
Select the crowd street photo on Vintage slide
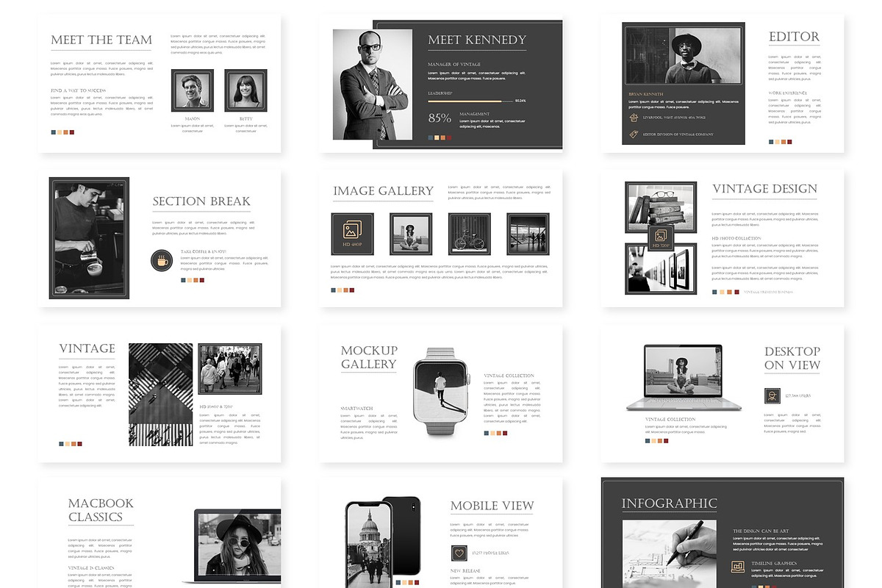click(230, 369)
